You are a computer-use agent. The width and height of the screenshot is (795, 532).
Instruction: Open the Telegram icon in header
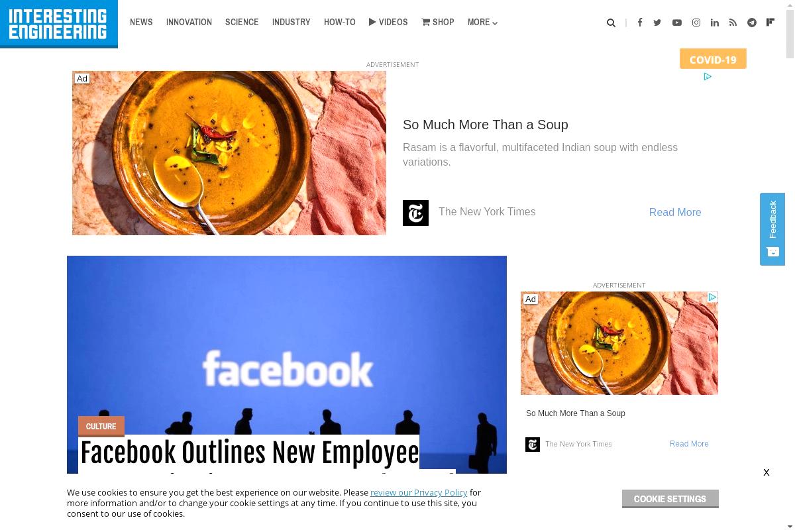pyautogui.click(x=752, y=23)
